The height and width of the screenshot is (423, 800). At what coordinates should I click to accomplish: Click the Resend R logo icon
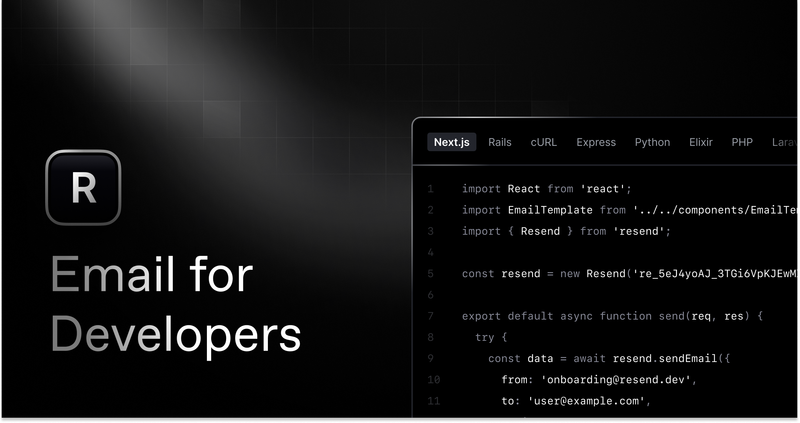83,187
